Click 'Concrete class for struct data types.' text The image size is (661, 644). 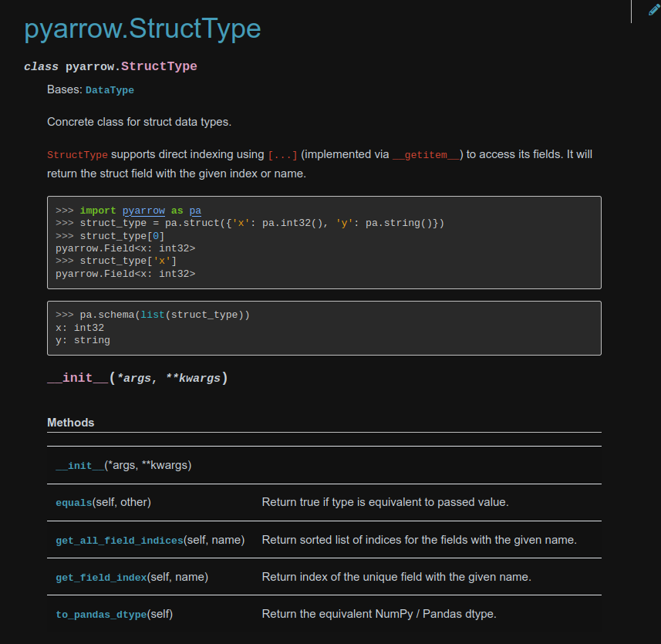click(139, 122)
